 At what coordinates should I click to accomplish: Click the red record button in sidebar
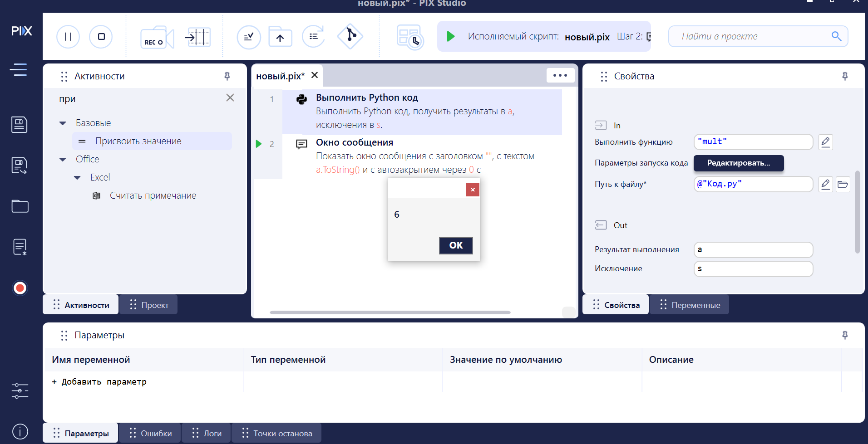click(x=20, y=288)
